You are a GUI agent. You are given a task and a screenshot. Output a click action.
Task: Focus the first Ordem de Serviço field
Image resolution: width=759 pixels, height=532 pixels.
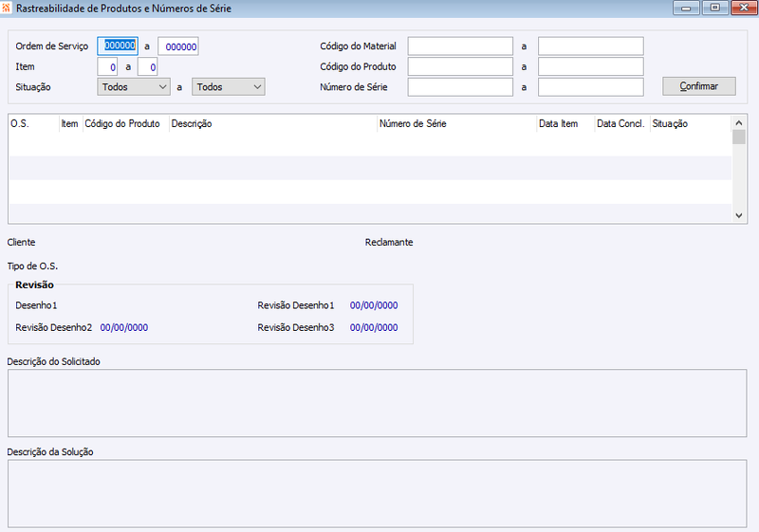(118, 46)
